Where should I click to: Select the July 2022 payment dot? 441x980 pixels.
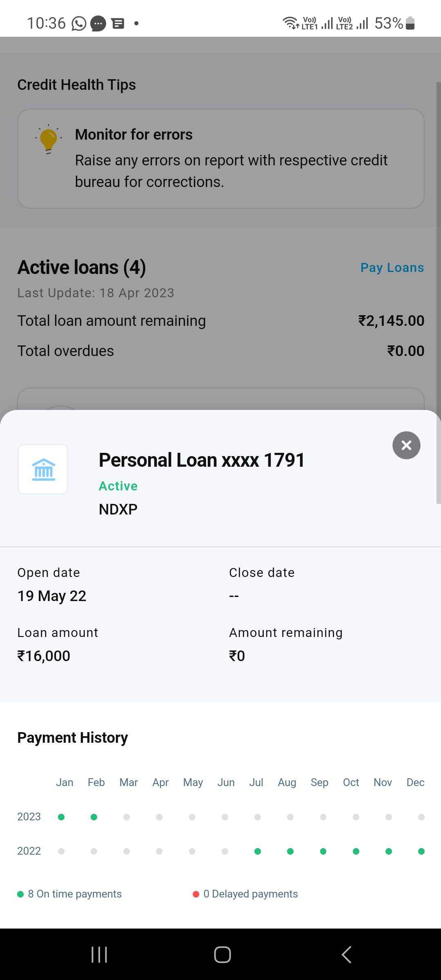point(258,851)
